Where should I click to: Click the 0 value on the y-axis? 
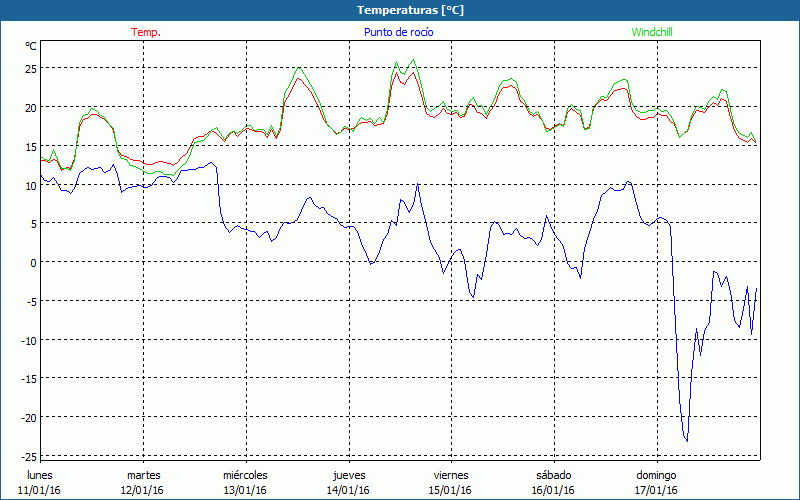point(33,263)
